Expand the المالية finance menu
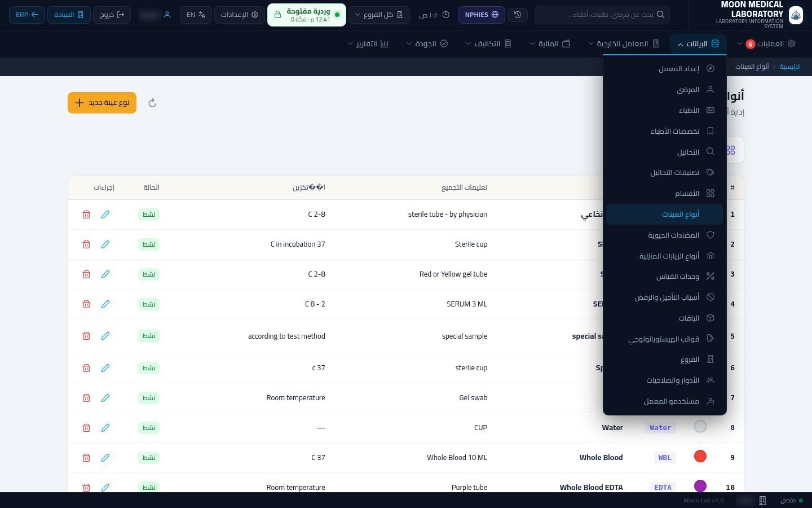Image resolution: width=812 pixels, height=508 pixels. click(x=550, y=43)
